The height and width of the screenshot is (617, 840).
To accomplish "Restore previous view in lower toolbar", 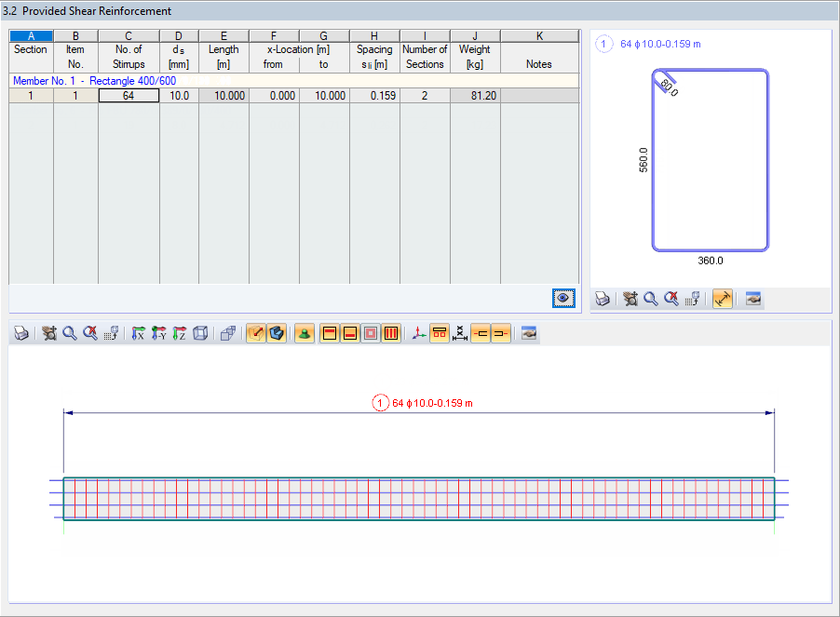I will tap(111, 333).
